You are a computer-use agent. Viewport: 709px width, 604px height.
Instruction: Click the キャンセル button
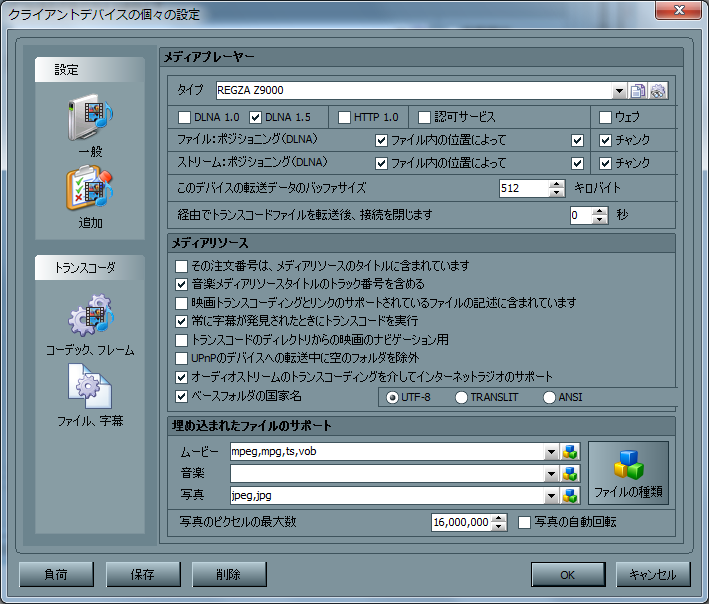click(653, 575)
